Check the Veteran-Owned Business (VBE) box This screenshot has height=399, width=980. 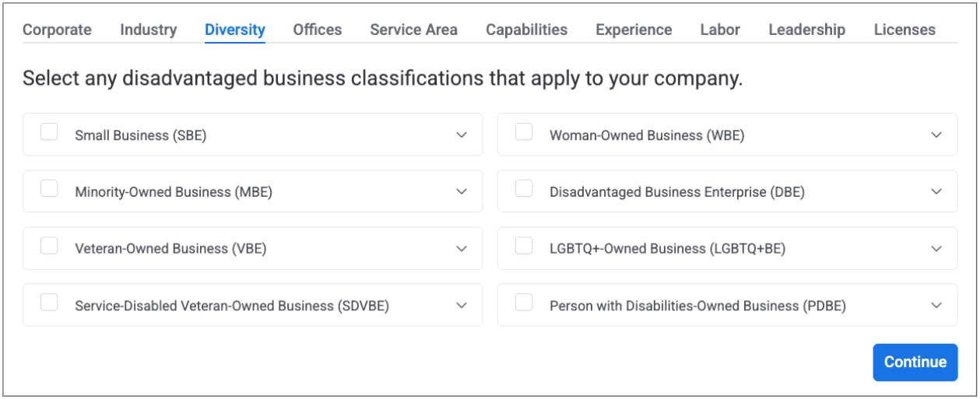[49, 246]
